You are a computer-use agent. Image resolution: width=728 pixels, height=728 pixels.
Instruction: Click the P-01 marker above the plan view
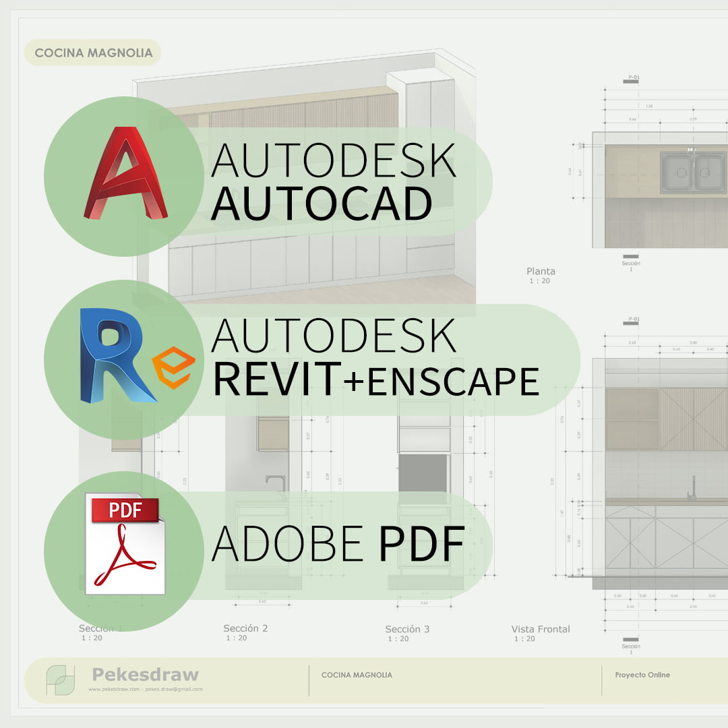[x=633, y=78]
